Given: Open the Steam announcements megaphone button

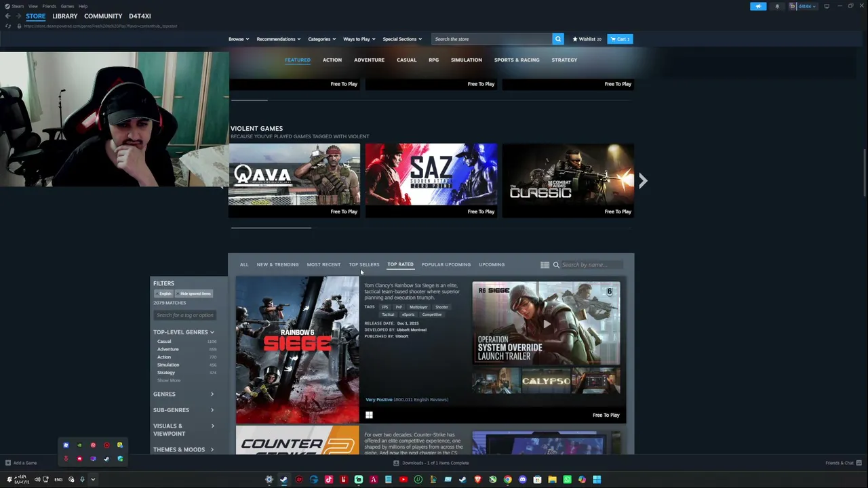Looking at the screenshot, I should tap(758, 6).
